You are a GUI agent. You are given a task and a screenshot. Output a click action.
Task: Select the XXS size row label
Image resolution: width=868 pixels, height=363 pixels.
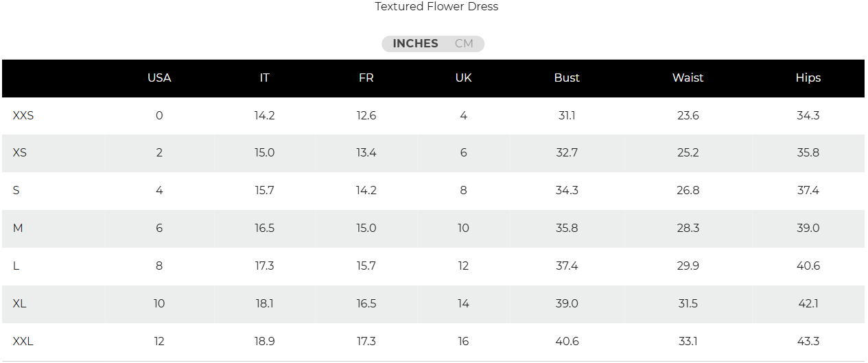(x=23, y=116)
